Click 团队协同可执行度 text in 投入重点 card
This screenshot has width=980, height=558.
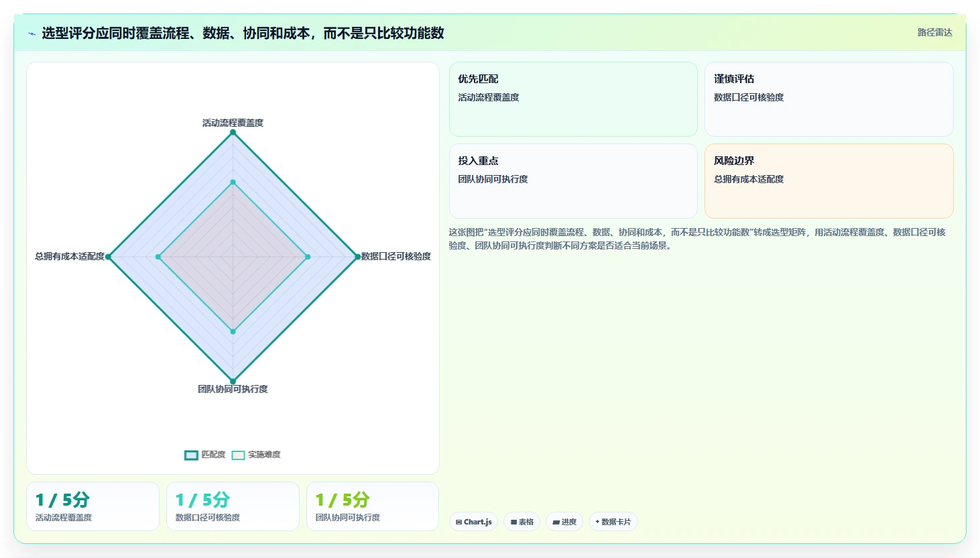pos(493,179)
